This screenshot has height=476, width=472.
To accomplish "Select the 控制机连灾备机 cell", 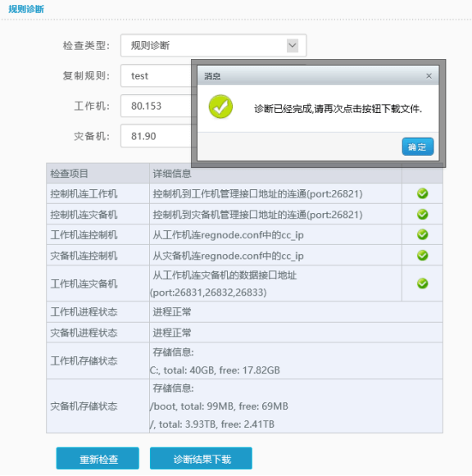I will [98, 215].
